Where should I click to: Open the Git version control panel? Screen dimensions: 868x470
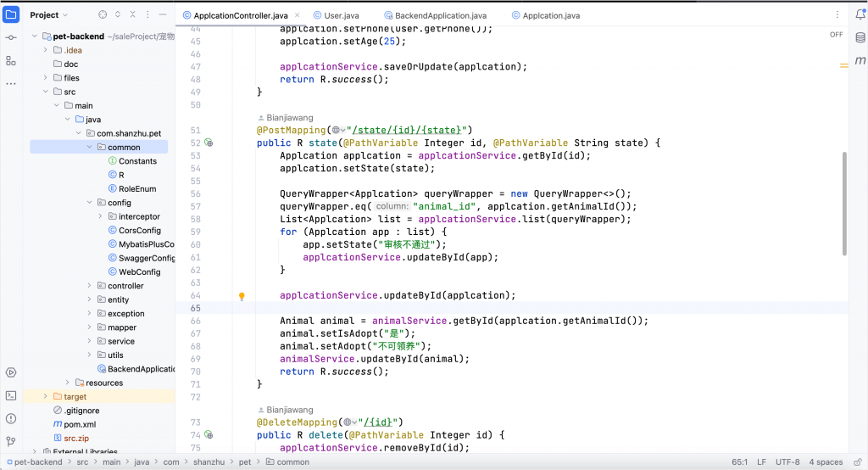pos(11,441)
